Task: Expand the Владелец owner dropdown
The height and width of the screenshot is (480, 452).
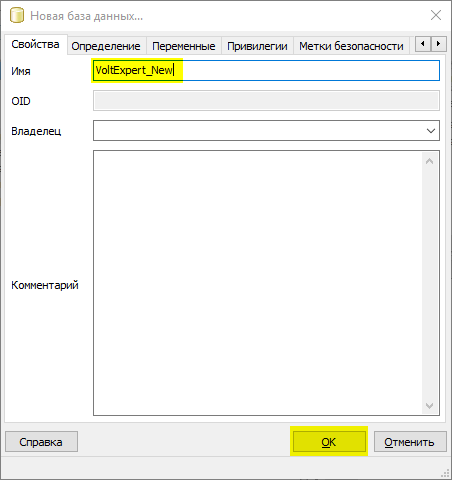Action: coord(431,131)
